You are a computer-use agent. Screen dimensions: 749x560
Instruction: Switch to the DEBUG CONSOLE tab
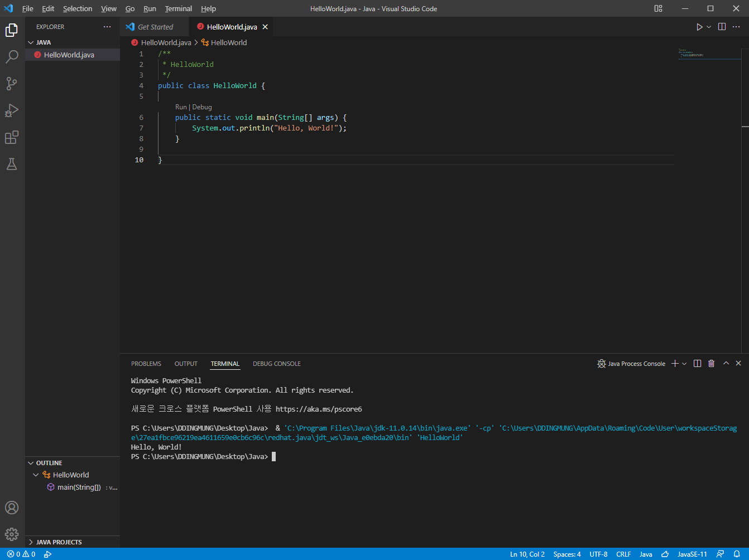(x=276, y=363)
